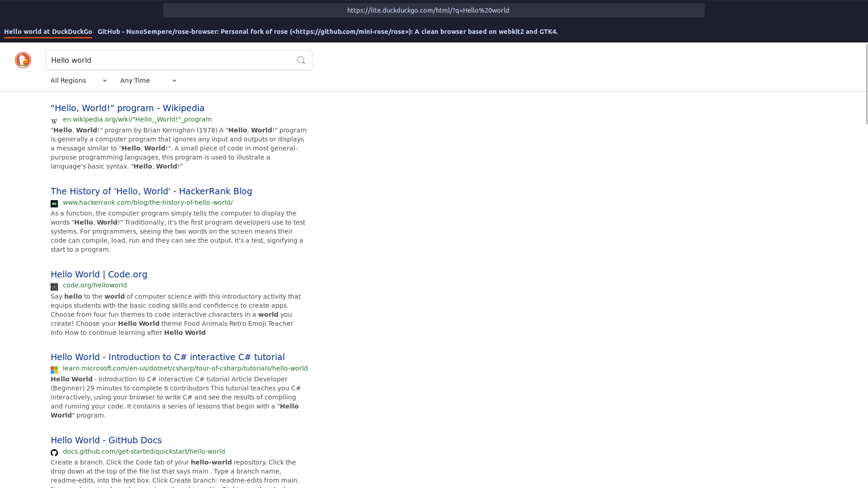Image resolution: width=868 pixels, height=488 pixels.
Task: Click the magnifying glass search icon
Action: coord(301,60)
